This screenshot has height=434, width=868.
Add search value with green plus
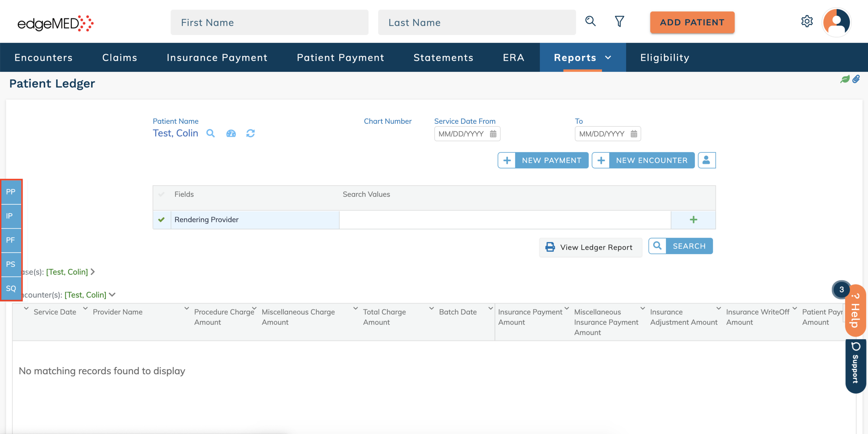(693, 220)
